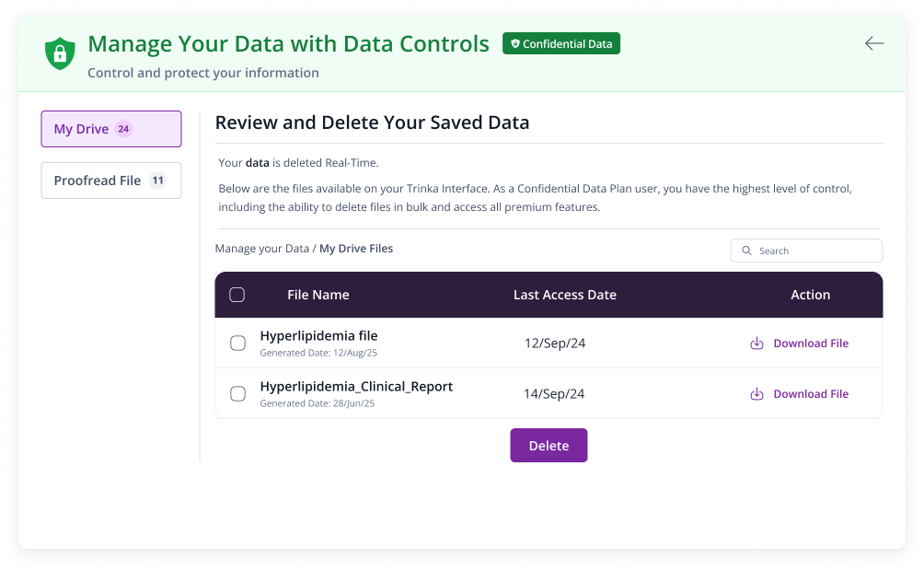Screen dimensions: 924x571
Task: Click the search magnifier icon
Action: pos(746,250)
